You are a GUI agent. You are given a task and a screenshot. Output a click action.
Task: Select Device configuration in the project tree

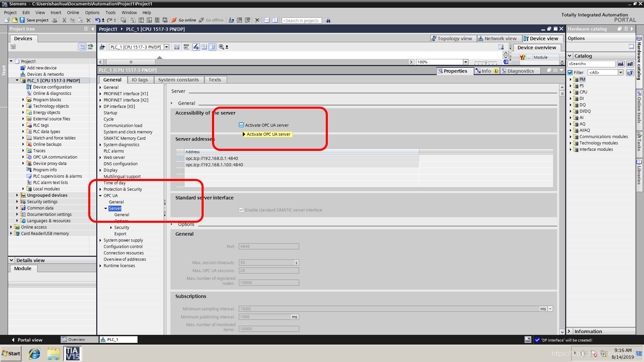click(52, 87)
